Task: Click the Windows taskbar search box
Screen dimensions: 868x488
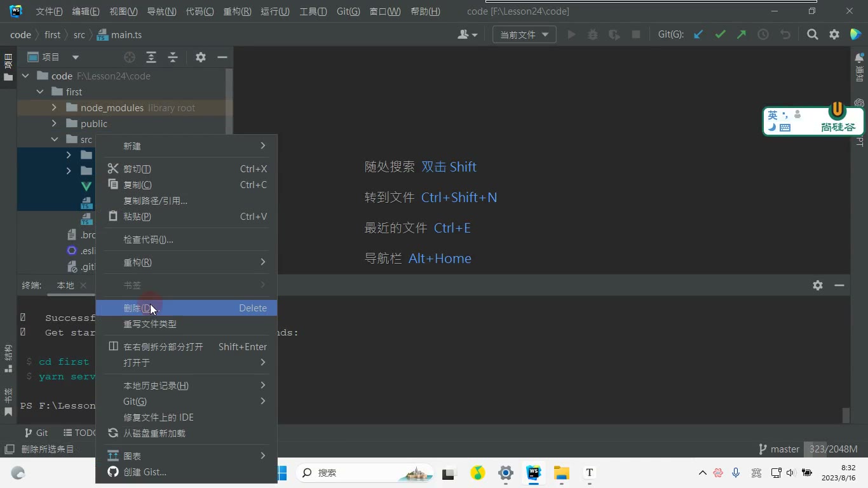Action: [365, 473]
